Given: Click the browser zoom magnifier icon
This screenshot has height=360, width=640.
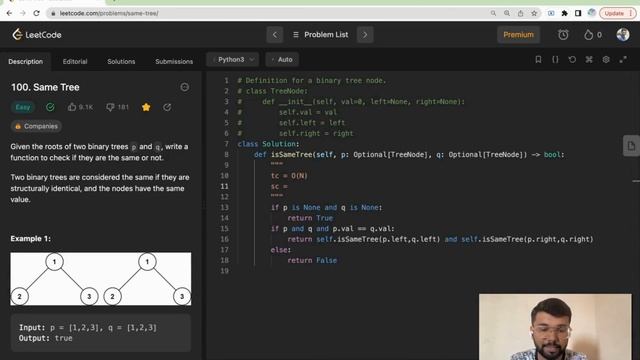Looking at the screenshot, I should [x=507, y=13].
